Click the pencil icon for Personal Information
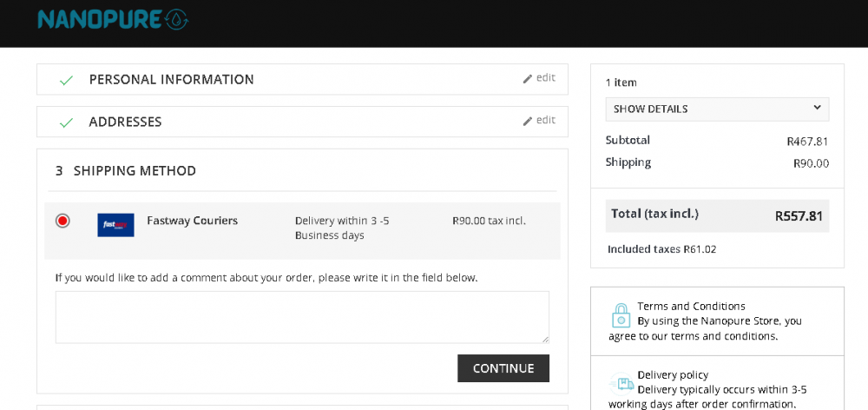The height and width of the screenshot is (410, 868). pyautogui.click(x=527, y=79)
